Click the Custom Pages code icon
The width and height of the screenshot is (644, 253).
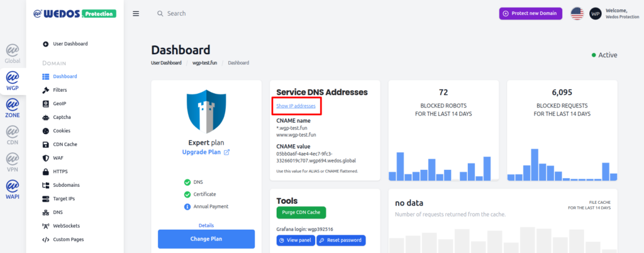point(45,239)
